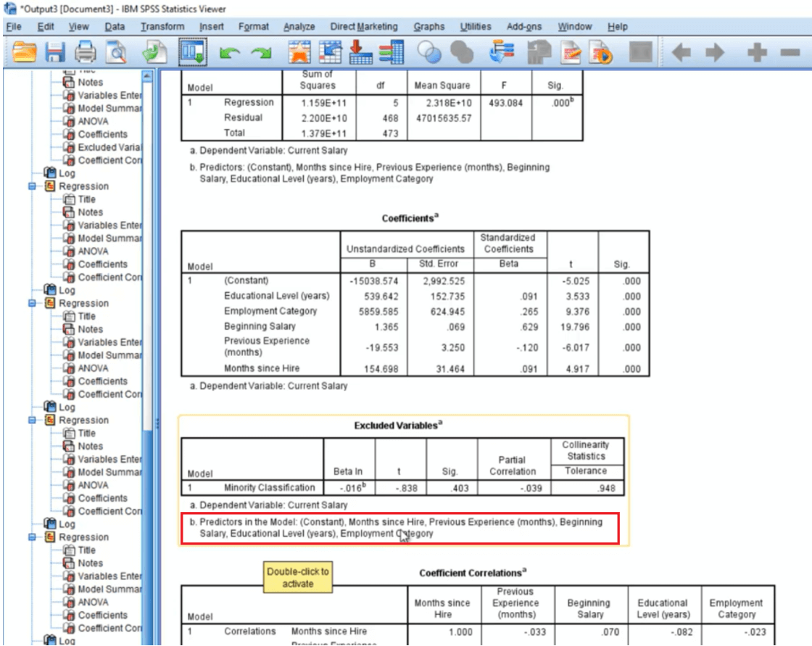Open a file with the folder icon
The height and width of the screenshot is (646, 812).
coord(24,52)
